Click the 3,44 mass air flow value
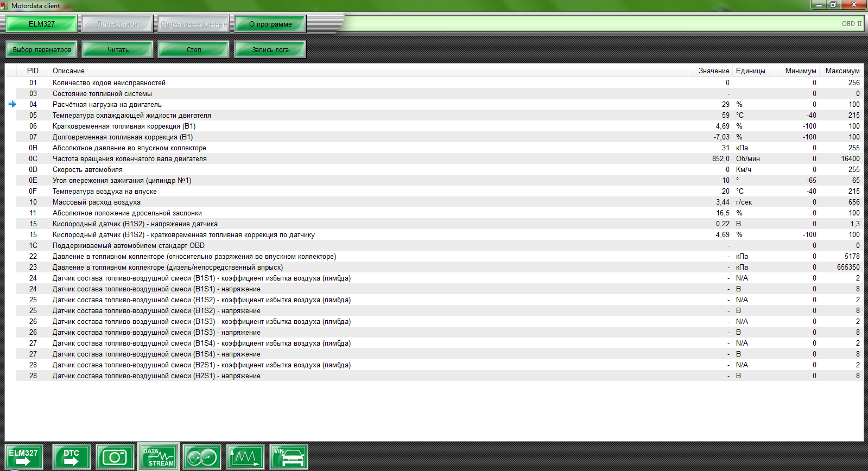Viewport: 868px width, 471px height. (x=723, y=202)
